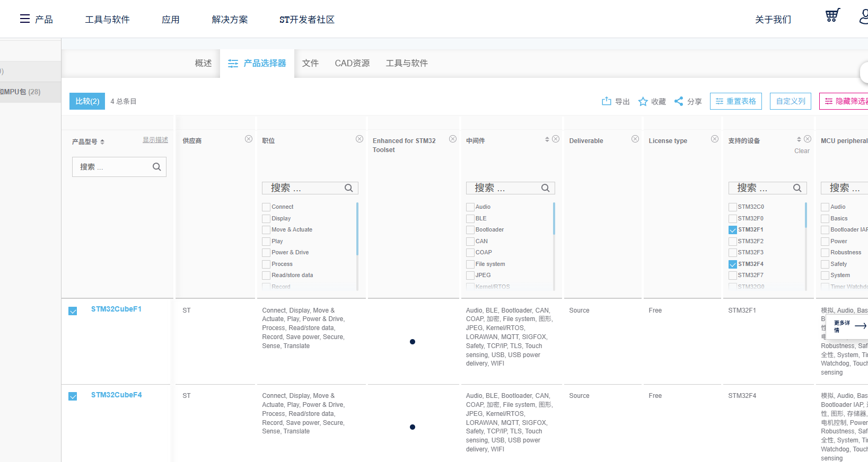Open the hamburger menu beside 产品
868x462 pixels.
[25, 19]
